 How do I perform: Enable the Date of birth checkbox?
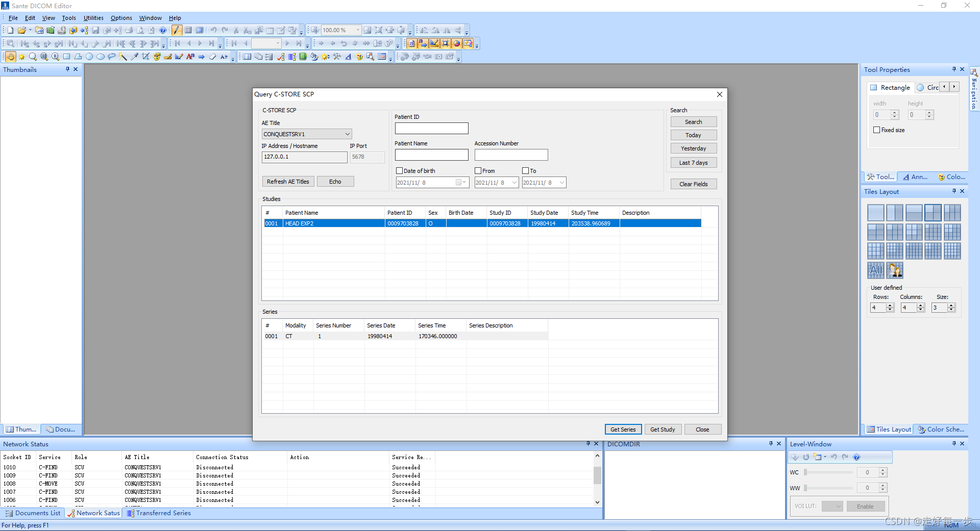[400, 171]
